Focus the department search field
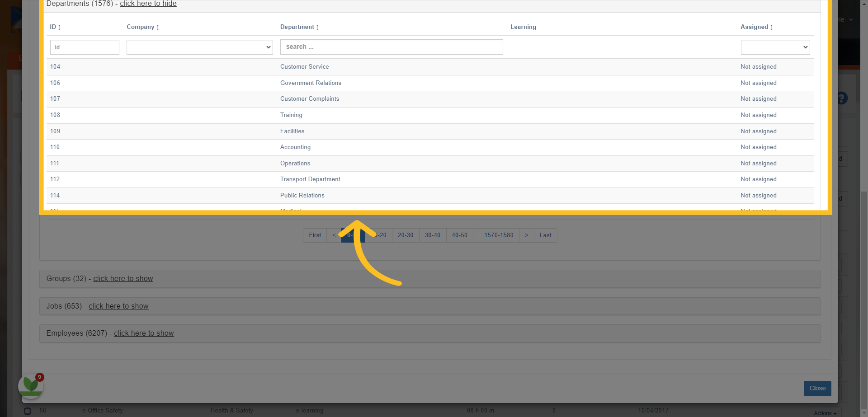 click(x=392, y=47)
